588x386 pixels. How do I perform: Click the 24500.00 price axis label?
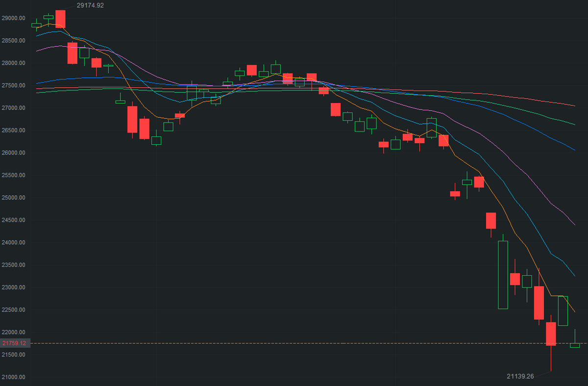tap(14, 220)
